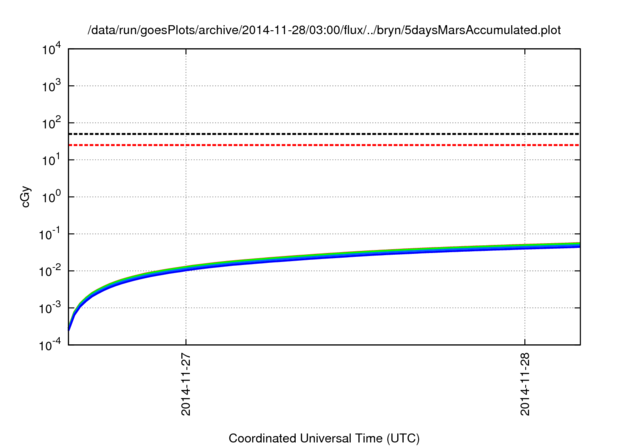Select the 10^-1 y-axis label
Viewport: 640px width, 448px height.
click(50, 234)
